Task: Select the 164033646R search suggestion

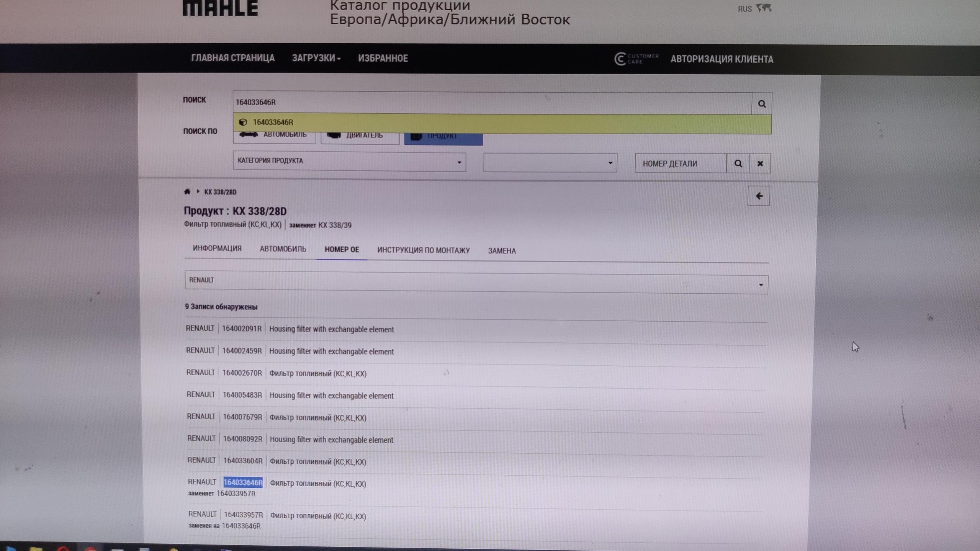Action: (502, 123)
